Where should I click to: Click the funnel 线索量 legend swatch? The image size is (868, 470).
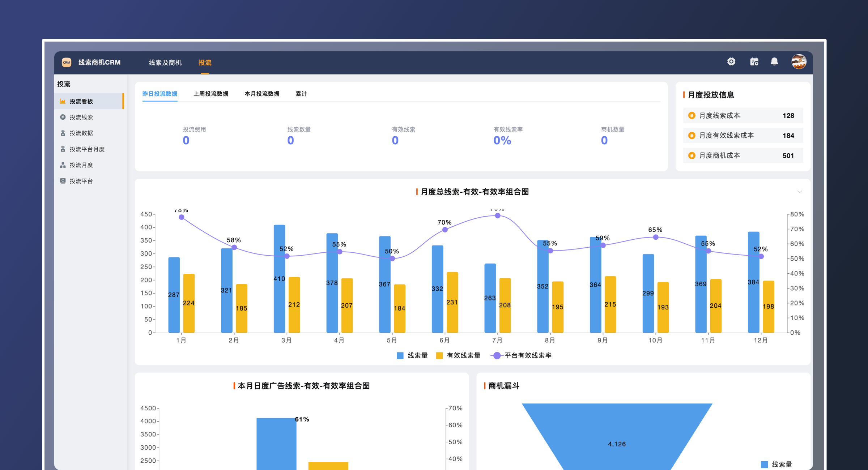[765, 464]
